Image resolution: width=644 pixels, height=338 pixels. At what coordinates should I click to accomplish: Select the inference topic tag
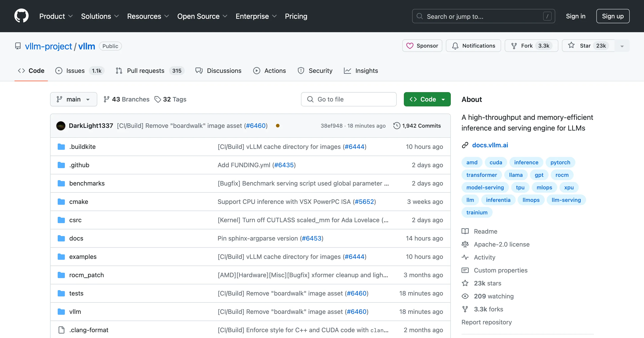tap(526, 162)
